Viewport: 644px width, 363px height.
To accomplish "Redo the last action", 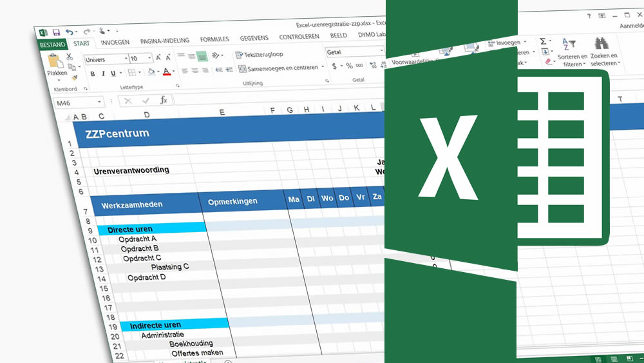I will [86, 32].
